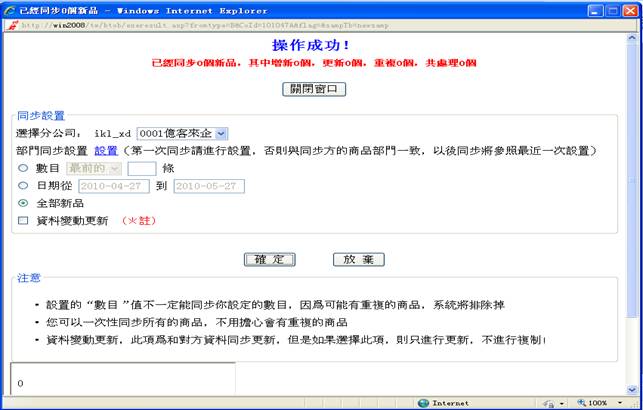643x410 pixels.
Task: Click the 關閉窗口 button
Action: point(315,89)
